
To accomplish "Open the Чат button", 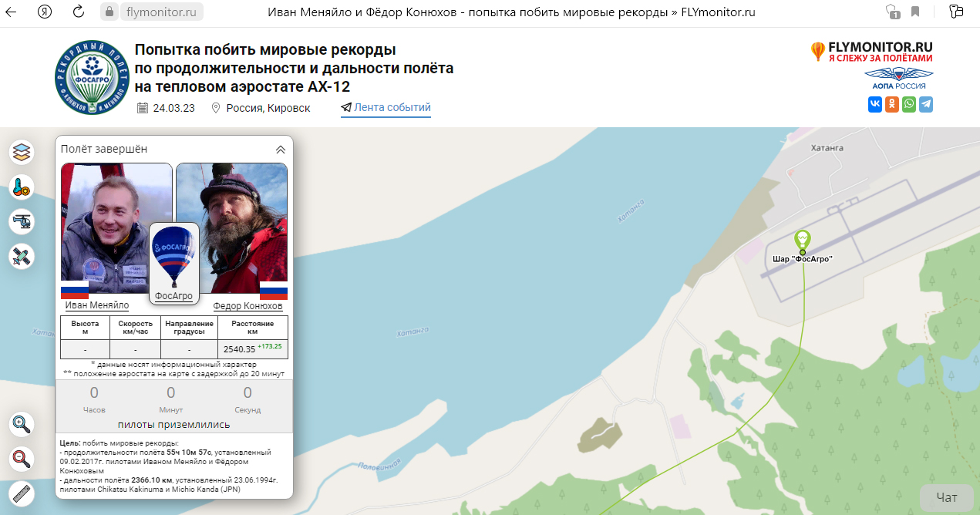I will click(x=946, y=498).
